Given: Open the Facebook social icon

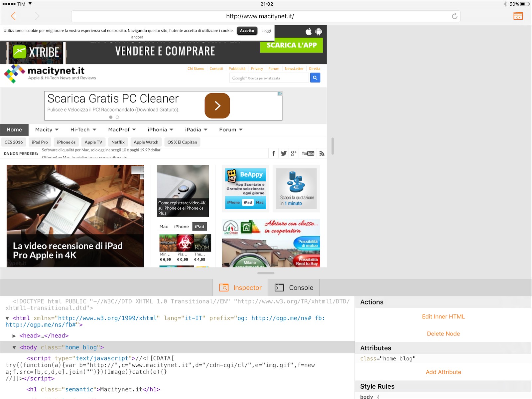Looking at the screenshot, I should [273, 153].
